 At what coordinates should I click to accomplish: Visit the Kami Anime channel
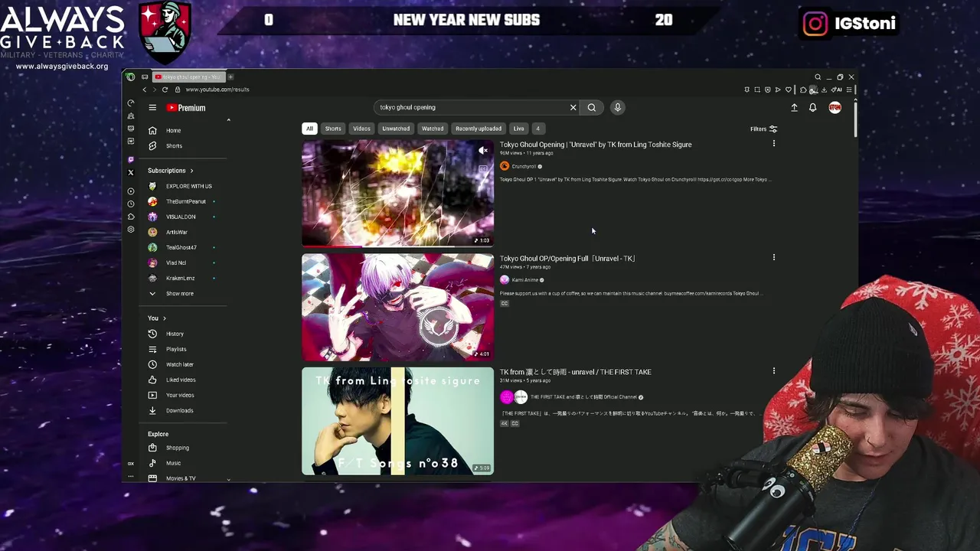point(524,280)
